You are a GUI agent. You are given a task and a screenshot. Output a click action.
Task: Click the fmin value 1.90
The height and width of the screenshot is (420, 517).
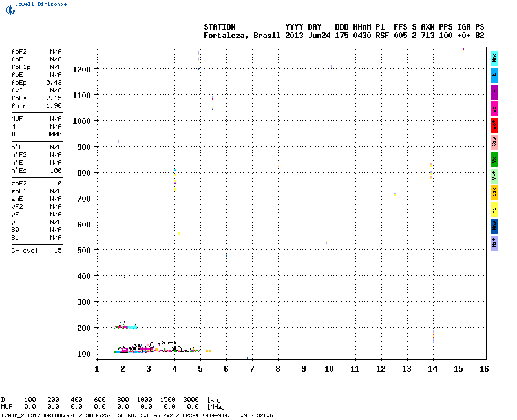(x=54, y=106)
